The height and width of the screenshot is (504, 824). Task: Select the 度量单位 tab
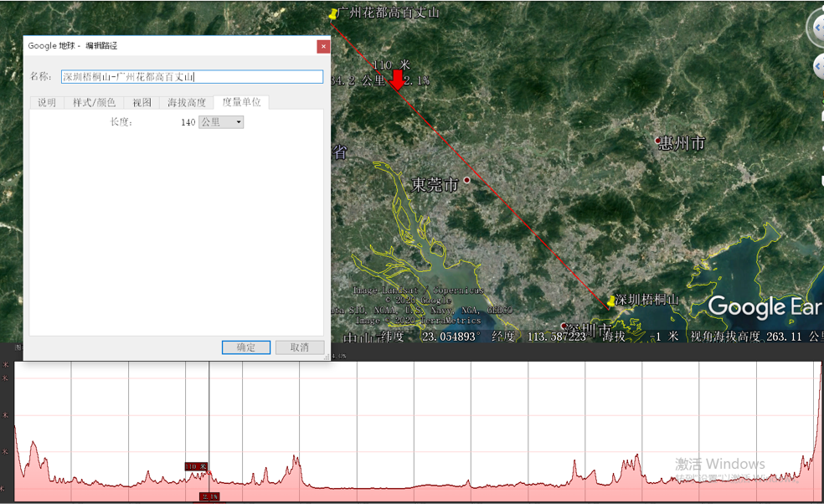point(242,102)
